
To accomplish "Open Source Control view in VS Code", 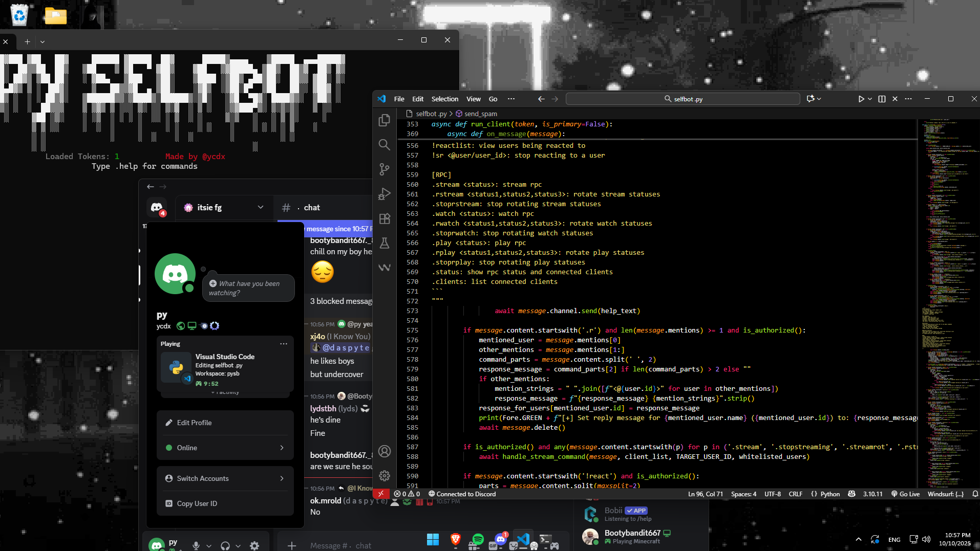I will [x=385, y=169].
